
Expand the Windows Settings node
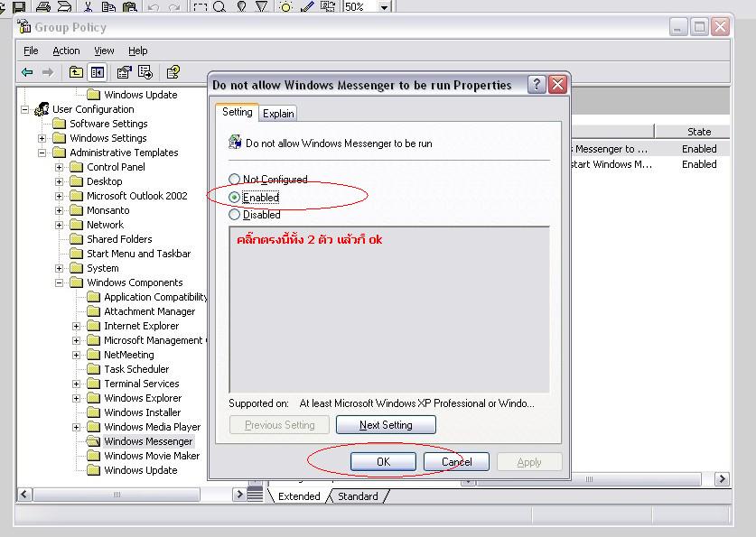[42, 138]
